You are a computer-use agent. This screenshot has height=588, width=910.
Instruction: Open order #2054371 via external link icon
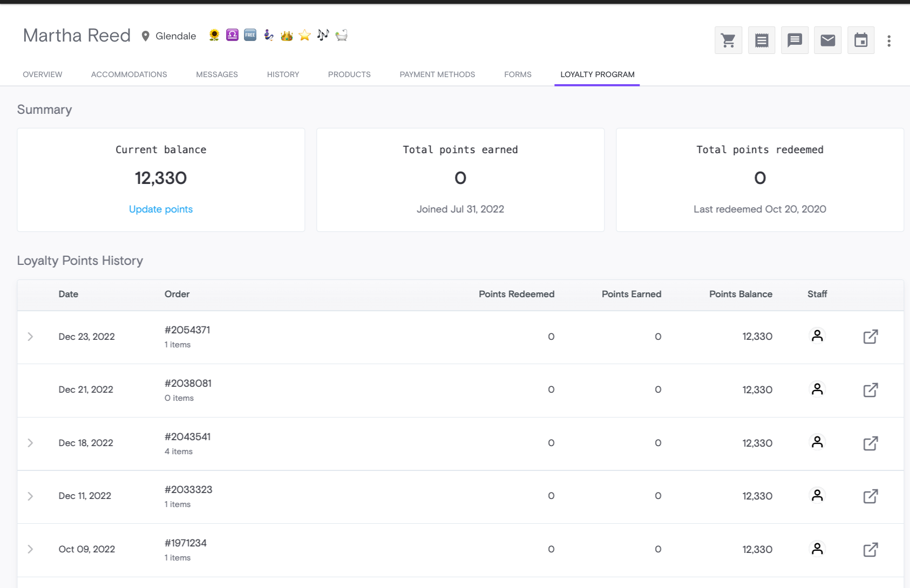(870, 337)
